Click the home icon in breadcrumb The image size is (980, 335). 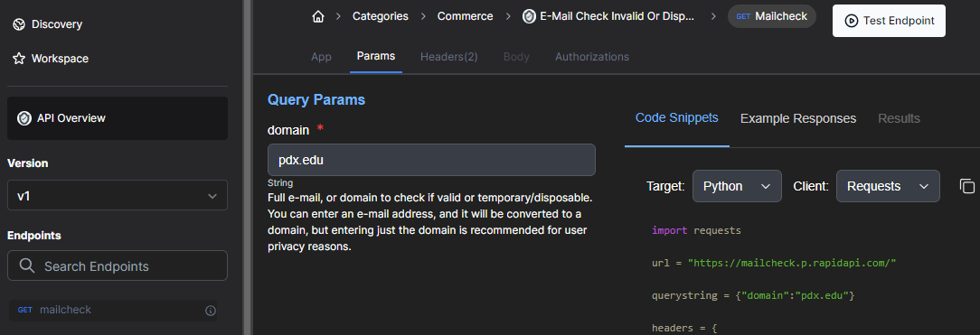[318, 17]
